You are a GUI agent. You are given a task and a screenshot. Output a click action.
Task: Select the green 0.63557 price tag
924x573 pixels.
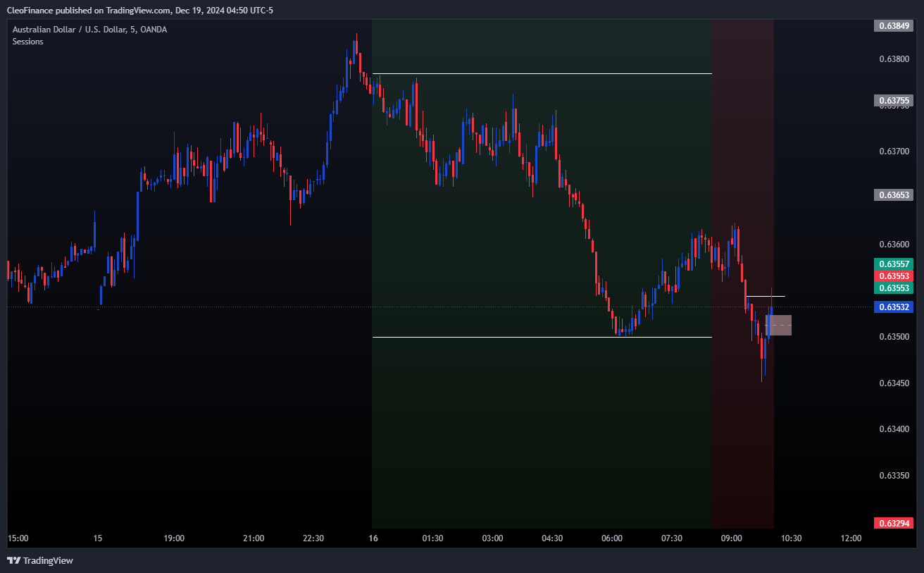click(894, 264)
